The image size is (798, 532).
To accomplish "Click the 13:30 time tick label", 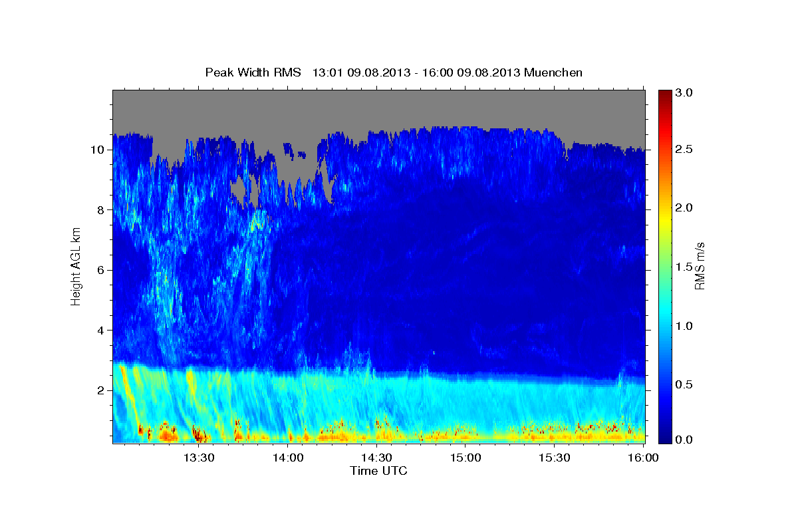I will (198, 458).
